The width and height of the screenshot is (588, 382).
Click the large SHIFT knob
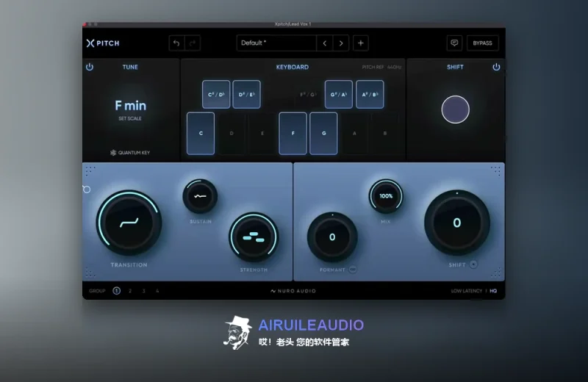pyautogui.click(x=457, y=223)
